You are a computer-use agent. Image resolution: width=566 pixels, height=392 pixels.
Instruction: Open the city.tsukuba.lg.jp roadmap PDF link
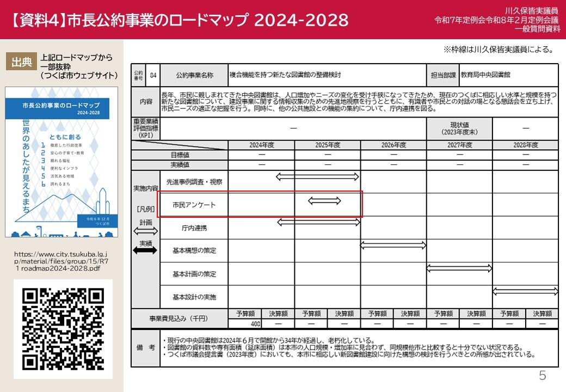click(x=60, y=261)
